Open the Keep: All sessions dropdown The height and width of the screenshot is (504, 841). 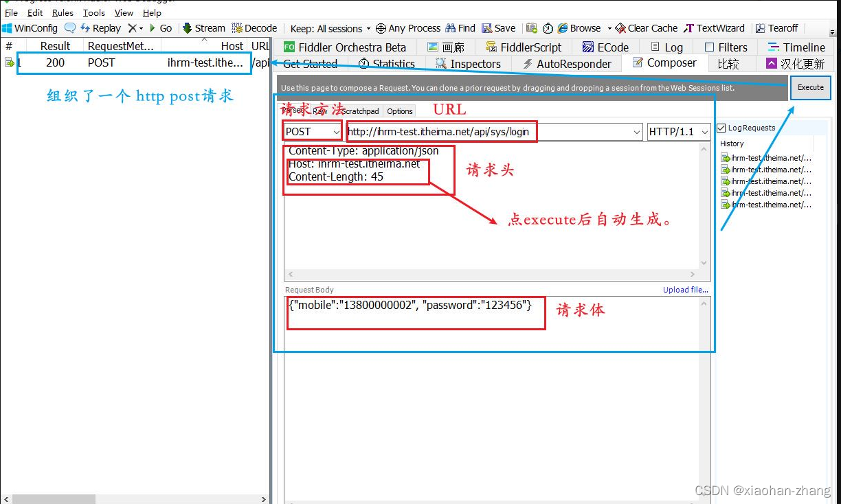[x=330, y=28]
